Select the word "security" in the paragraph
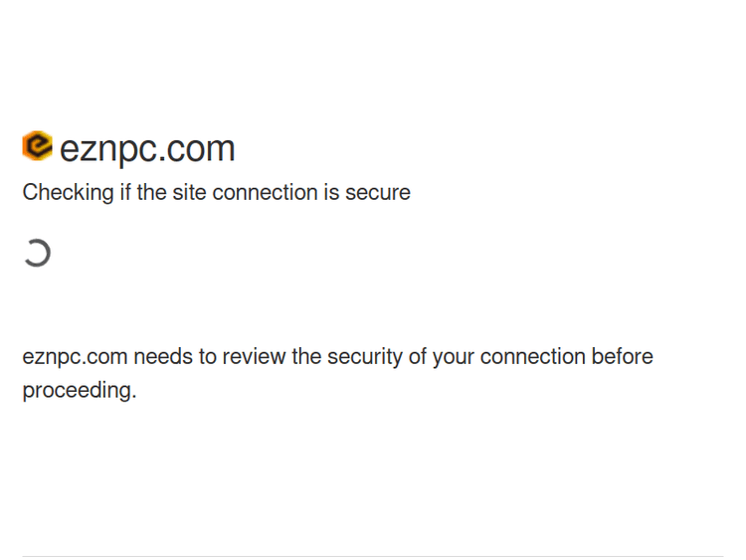This screenshot has width=746, height=560. click(x=365, y=357)
